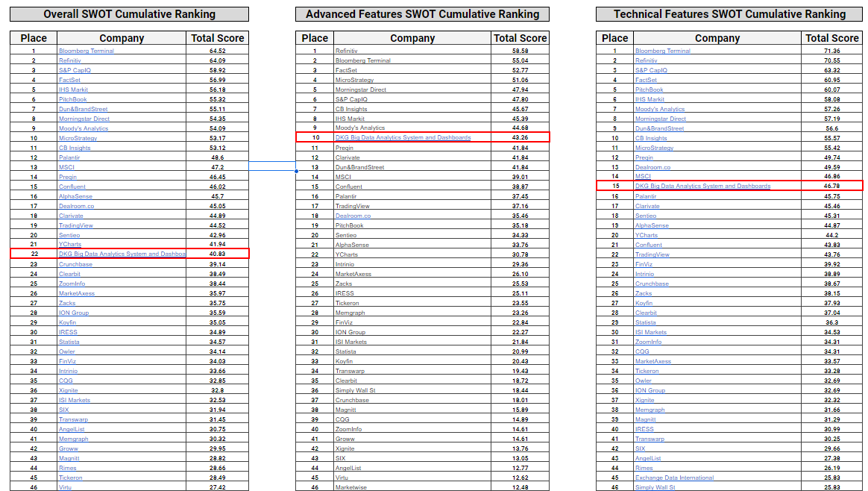Viewport: 868px width, 491px height.
Task: Open Virtu link in Overall ranking table
Action: 66,487
